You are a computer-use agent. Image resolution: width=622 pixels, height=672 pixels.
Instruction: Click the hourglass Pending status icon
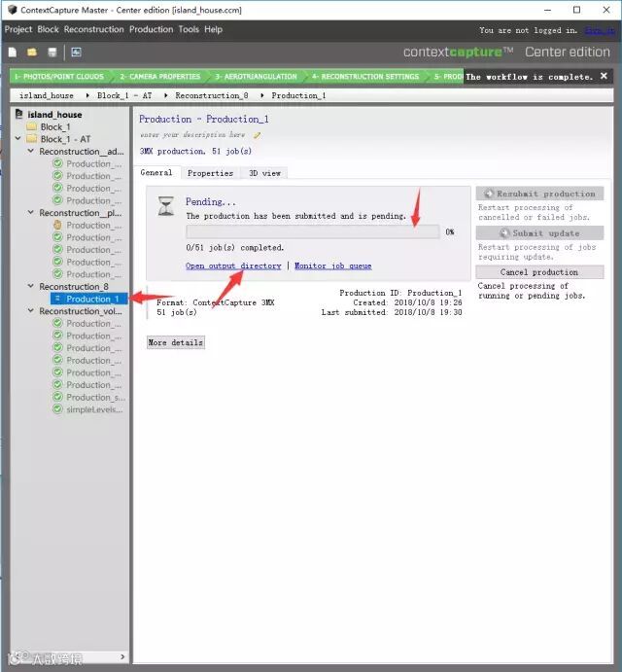tap(166, 206)
